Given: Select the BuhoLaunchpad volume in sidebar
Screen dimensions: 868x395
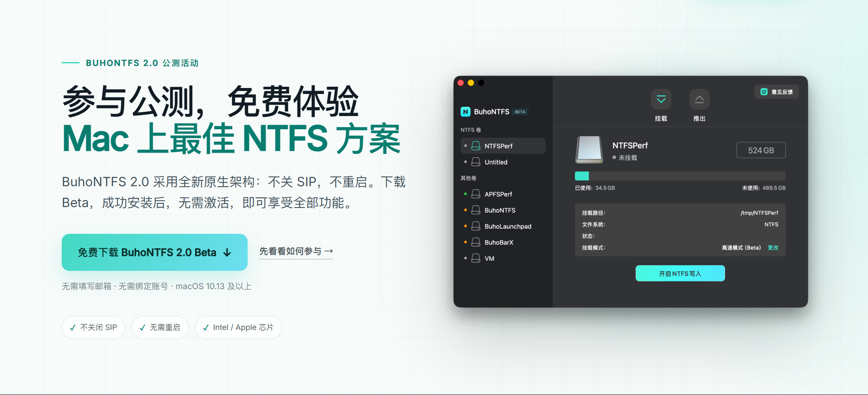Looking at the screenshot, I should click(503, 227).
